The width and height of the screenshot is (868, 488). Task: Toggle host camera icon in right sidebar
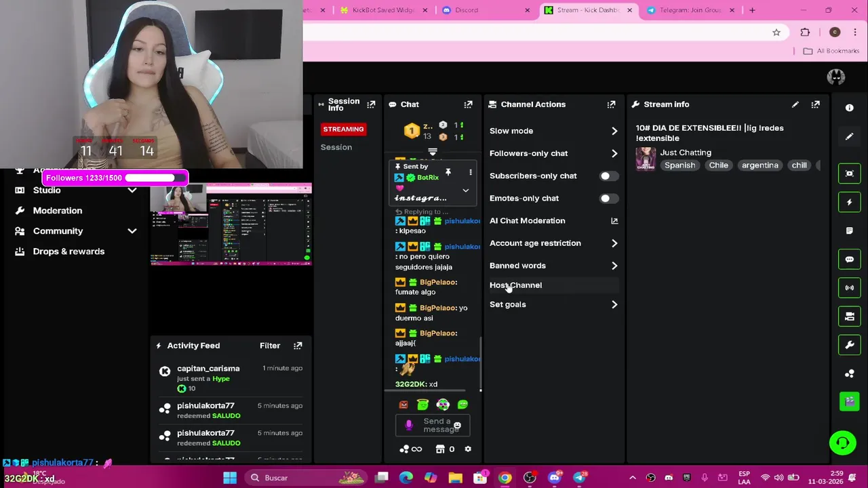(x=849, y=316)
